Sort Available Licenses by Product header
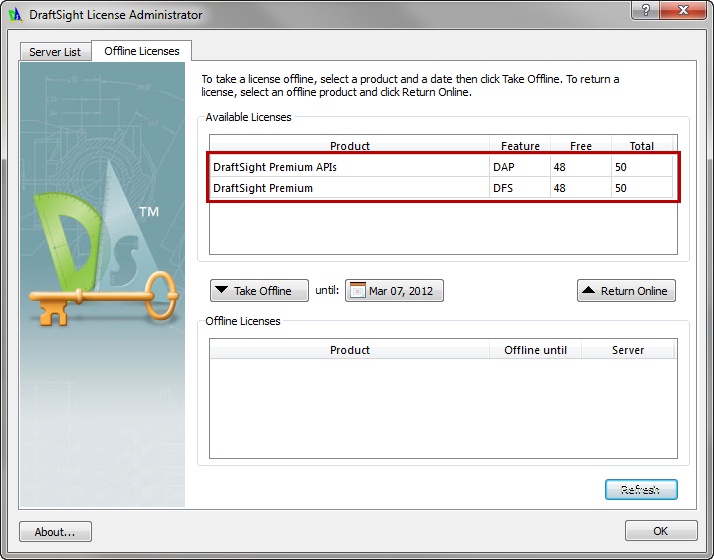The image size is (714, 560). (350, 146)
